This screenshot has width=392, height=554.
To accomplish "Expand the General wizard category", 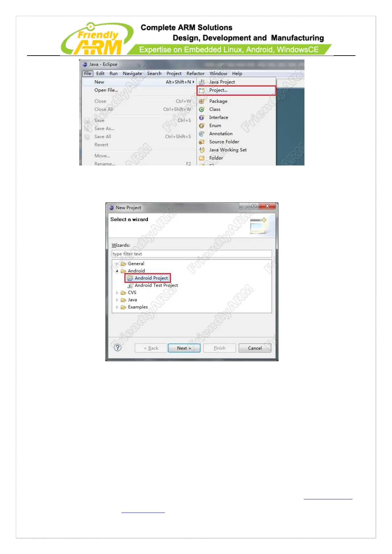I will point(117,264).
